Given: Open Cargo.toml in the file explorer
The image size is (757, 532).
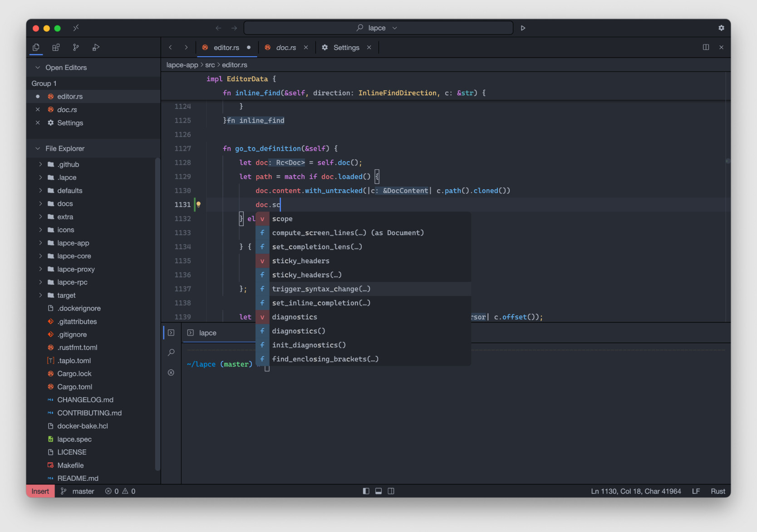Looking at the screenshot, I should click(x=74, y=387).
